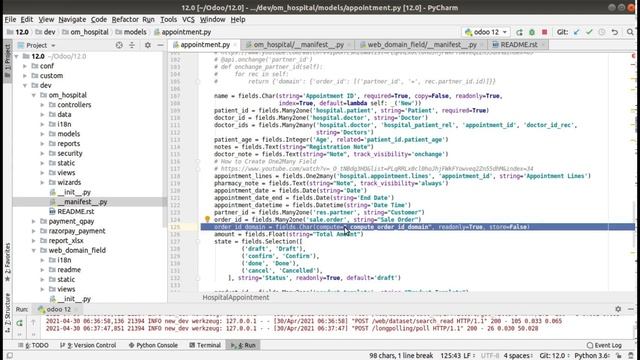The image size is (640, 360).
Task: Open the Project side tab
Action: click(7, 60)
